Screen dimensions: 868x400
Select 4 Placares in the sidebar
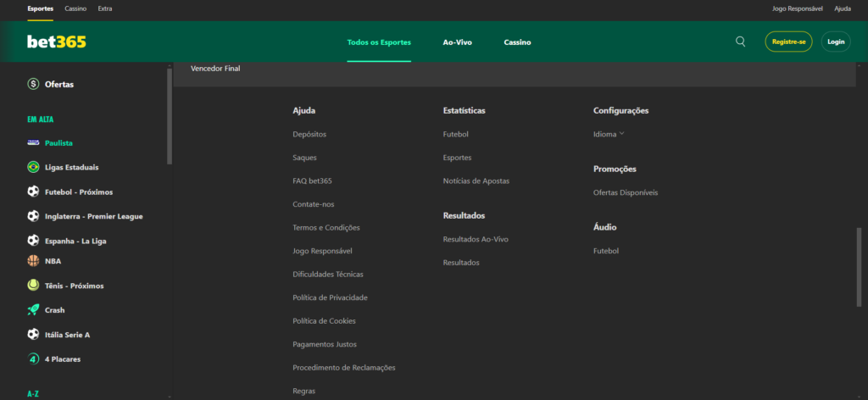point(63,359)
